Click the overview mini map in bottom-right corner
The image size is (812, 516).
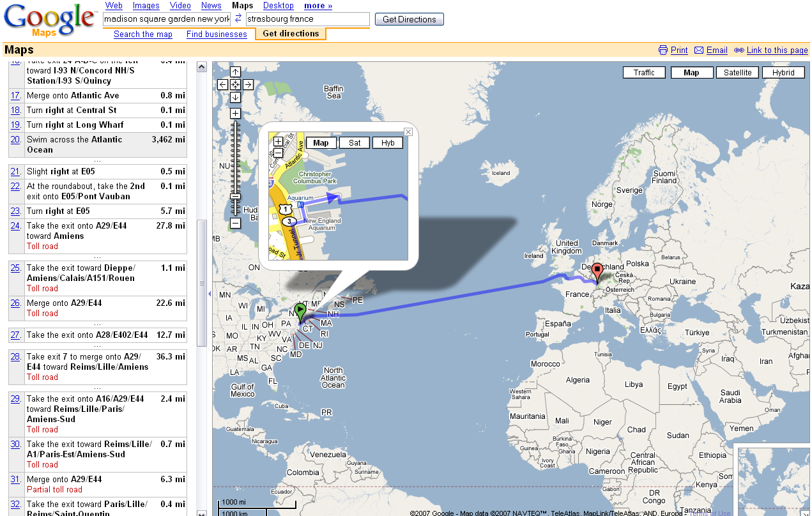[x=773, y=480]
